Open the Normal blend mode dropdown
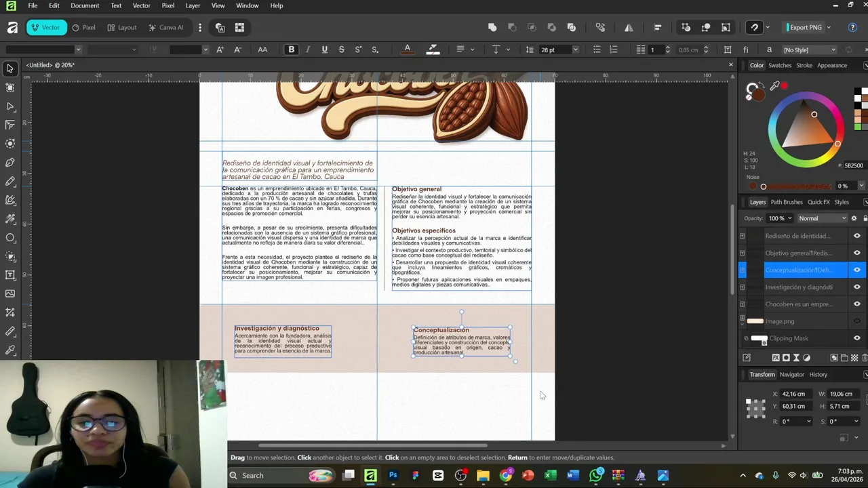 pyautogui.click(x=823, y=218)
